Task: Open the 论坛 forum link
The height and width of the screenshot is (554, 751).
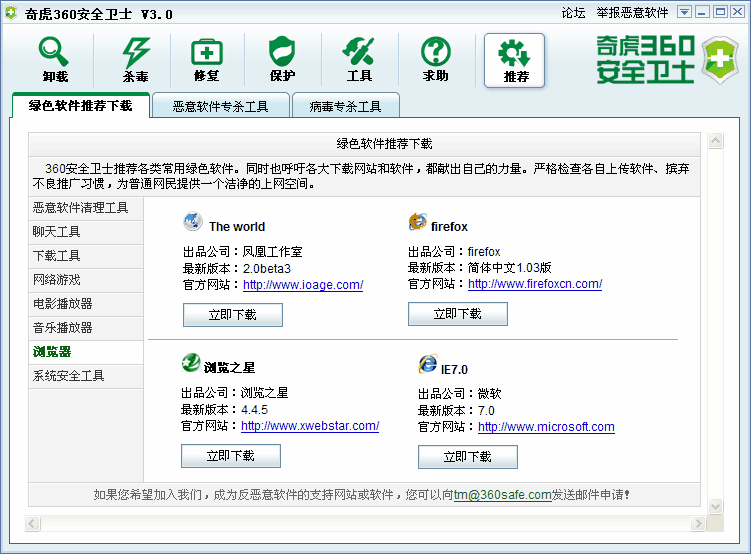Action: coord(573,12)
